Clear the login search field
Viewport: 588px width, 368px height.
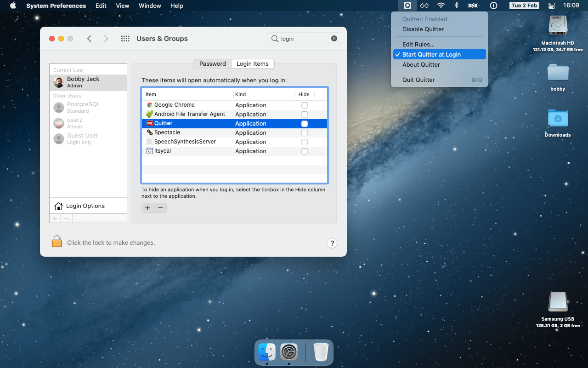tap(334, 38)
